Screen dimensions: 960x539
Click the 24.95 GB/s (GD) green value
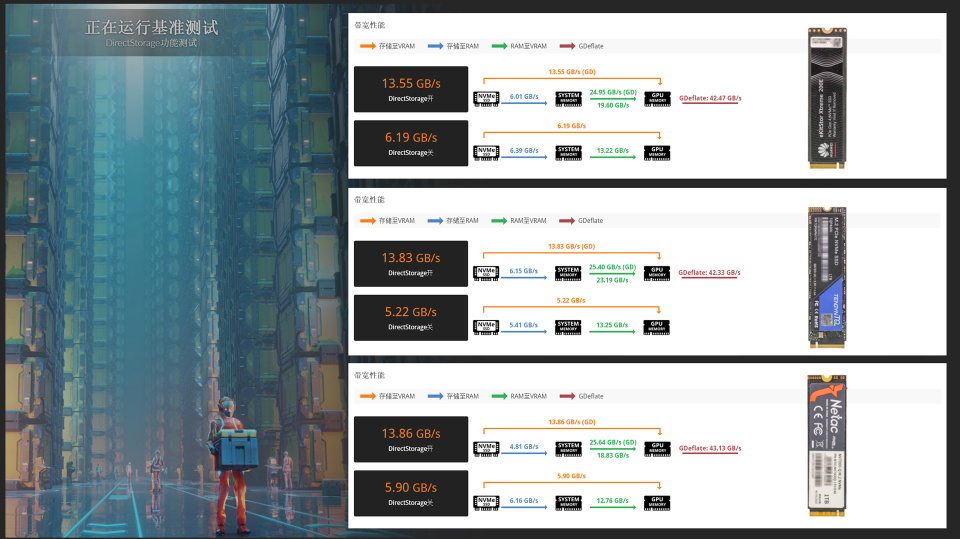[613, 92]
